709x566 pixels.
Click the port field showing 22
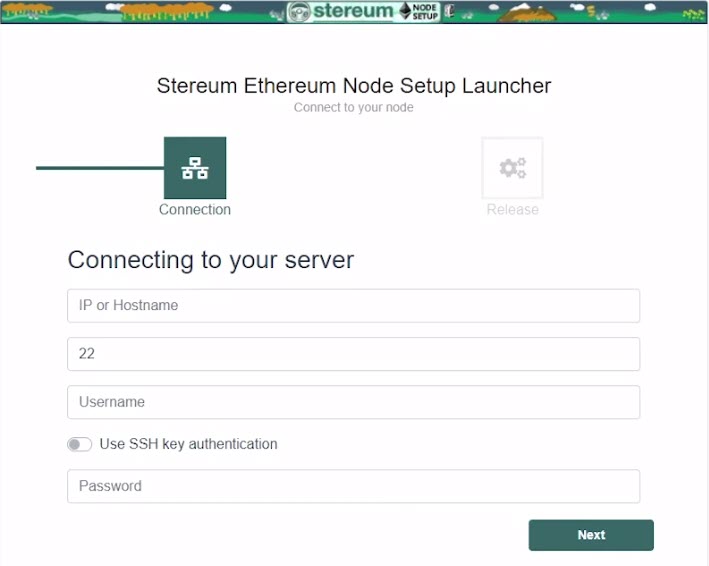pyautogui.click(x=354, y=354)
